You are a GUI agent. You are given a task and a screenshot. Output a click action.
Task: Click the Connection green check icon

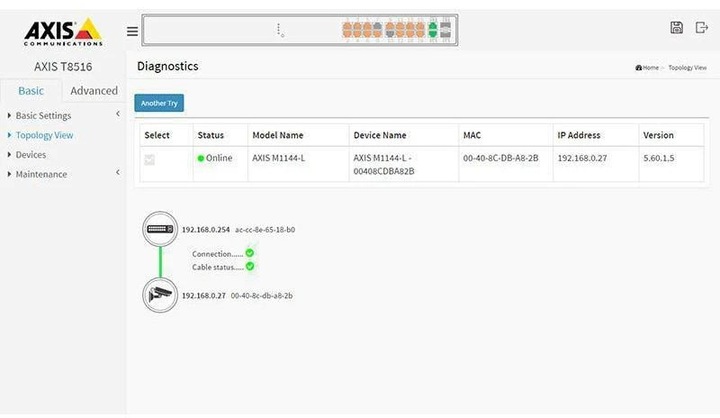coord(250,253)
